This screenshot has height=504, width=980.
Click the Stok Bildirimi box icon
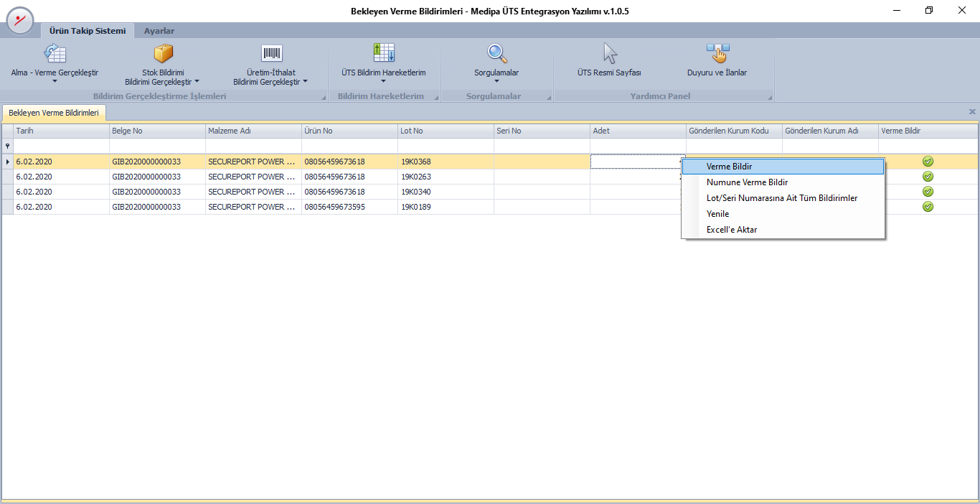point(164,54)
